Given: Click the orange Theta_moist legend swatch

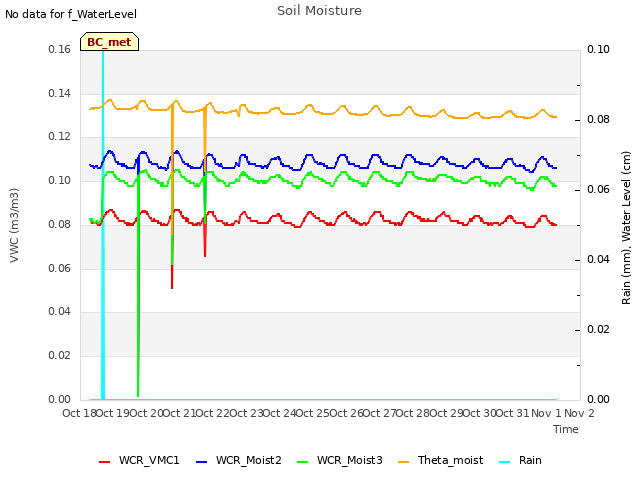Looking at the screenshot, I should coord(404,462).
